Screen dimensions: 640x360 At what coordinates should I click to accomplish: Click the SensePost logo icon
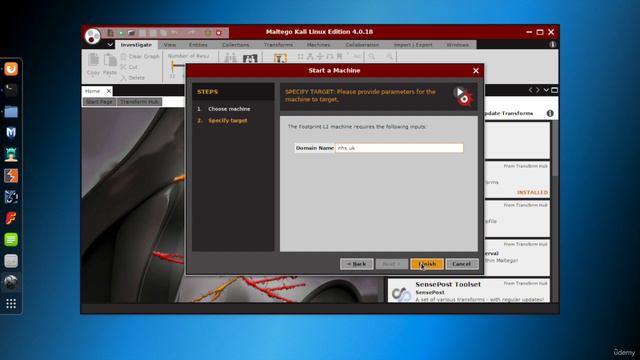tap(401, 293)
